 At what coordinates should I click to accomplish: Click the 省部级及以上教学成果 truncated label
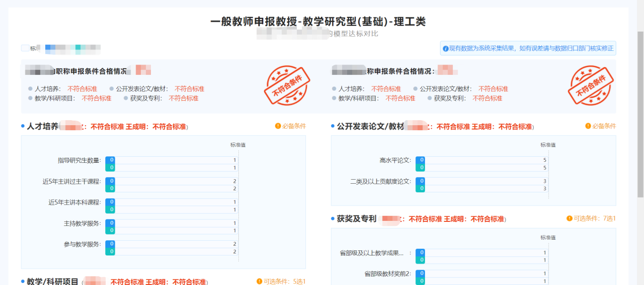(x=372, y=252)
